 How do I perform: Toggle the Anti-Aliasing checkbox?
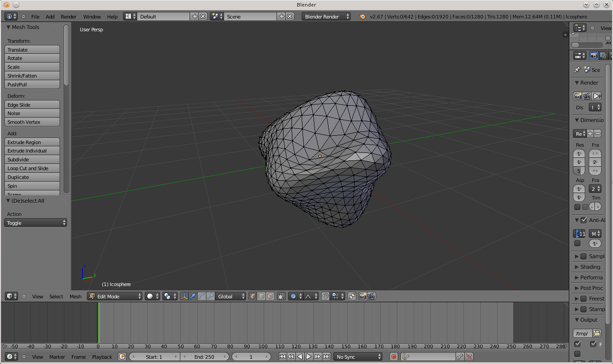pyautogui.click(x=584, y=220)
